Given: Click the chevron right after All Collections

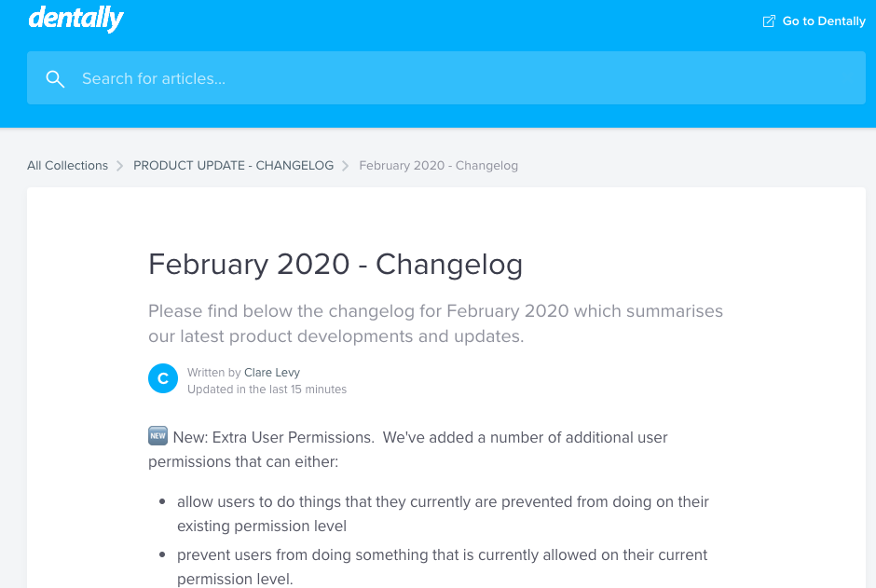Looking at the screenshot, I should (x=119, y=166).
